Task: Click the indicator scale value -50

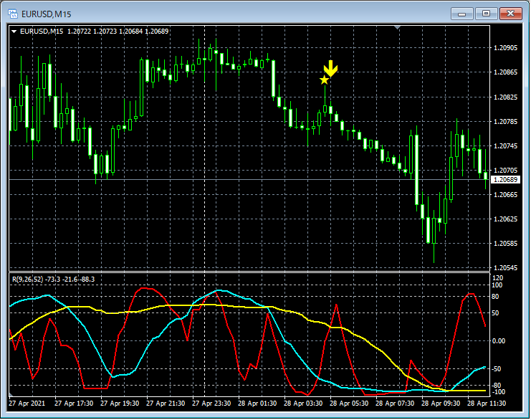Action: click(x=497, y=369)
